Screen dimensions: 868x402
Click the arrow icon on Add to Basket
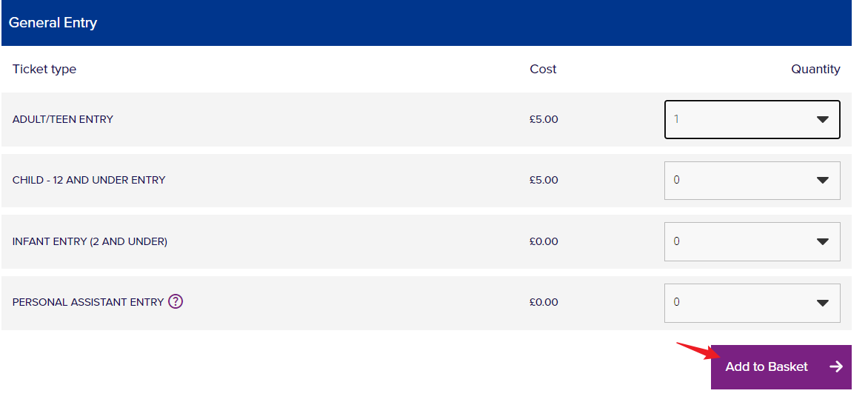pyautogui.click(x=836, y=366)
